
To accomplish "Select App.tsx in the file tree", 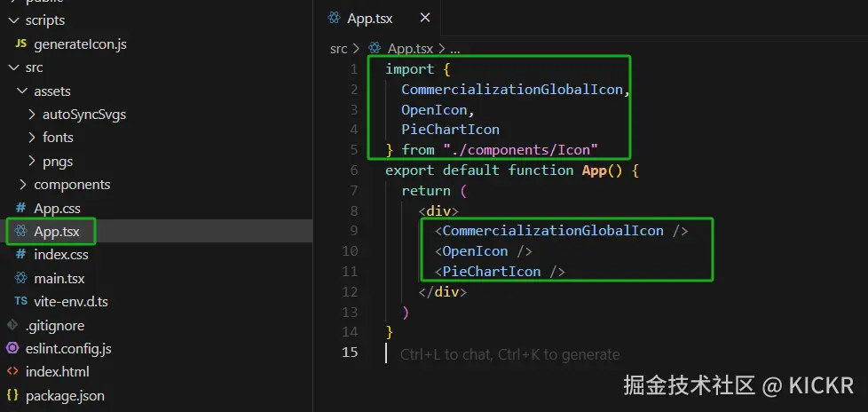I will [x=57, y=232].
